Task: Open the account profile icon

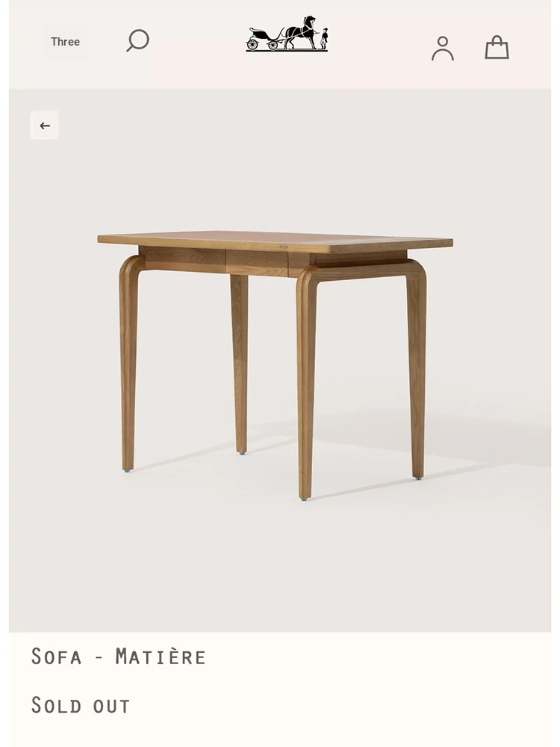Action: coord(442,48)
